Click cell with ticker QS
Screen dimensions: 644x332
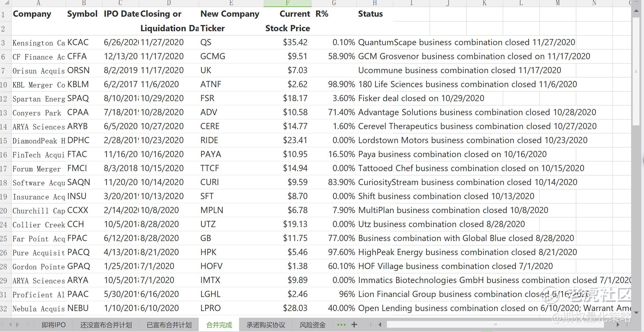231,42
